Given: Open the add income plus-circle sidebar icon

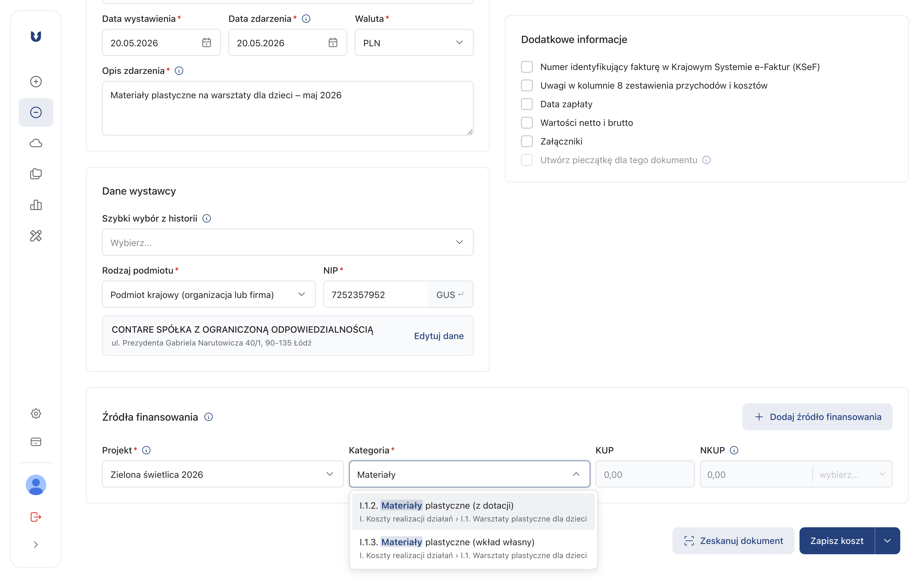Looking at the screenshot, I should (x=36, y=81).
